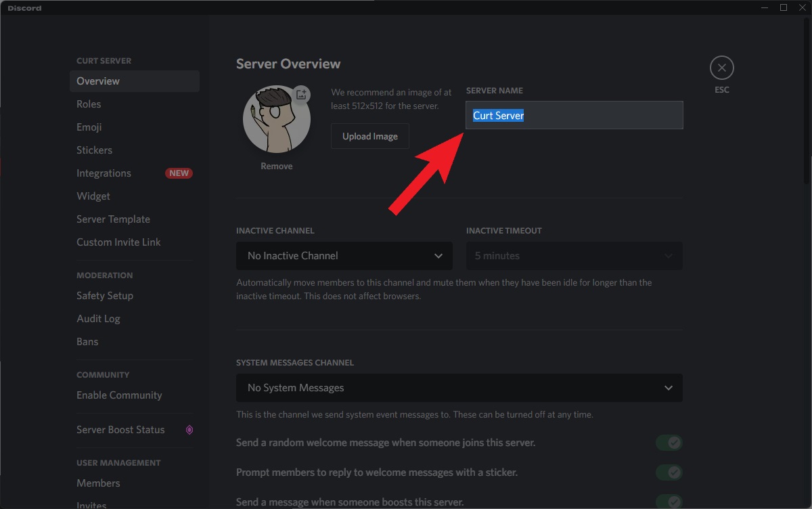This screenshot has width=812, height=509.
Task: Click the circled X ESC icon
Action: click(721, 68)
